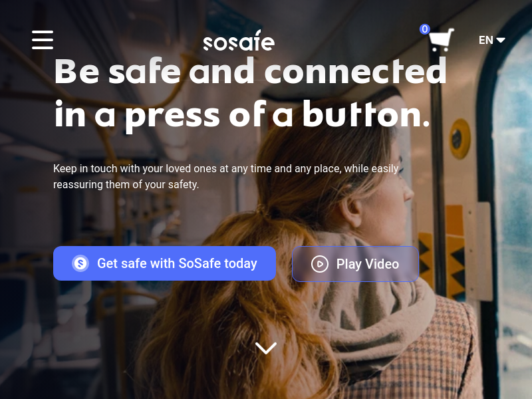This screenshot has height=399, width=532.
Task: Click the 'in a press of a button.' line
Action: (242, 114)
